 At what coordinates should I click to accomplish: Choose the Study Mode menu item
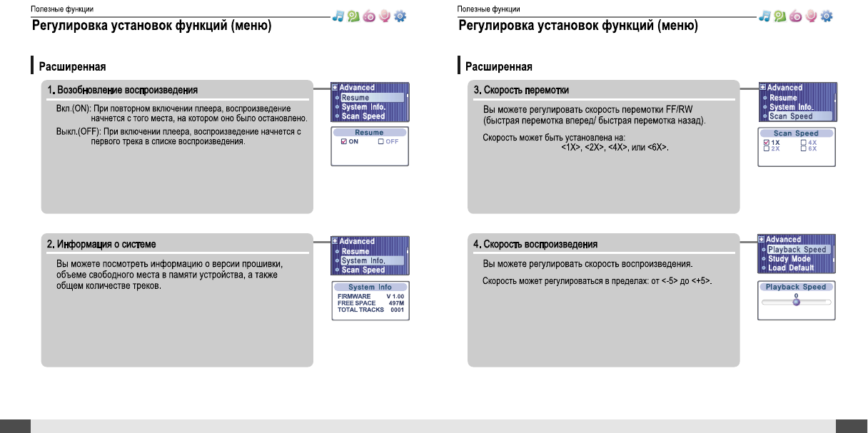(x=789, y=259)
